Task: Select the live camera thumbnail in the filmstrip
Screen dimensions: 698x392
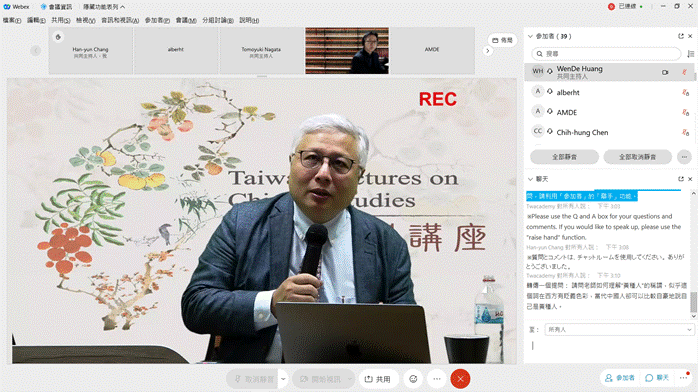Action: point(347,51)
